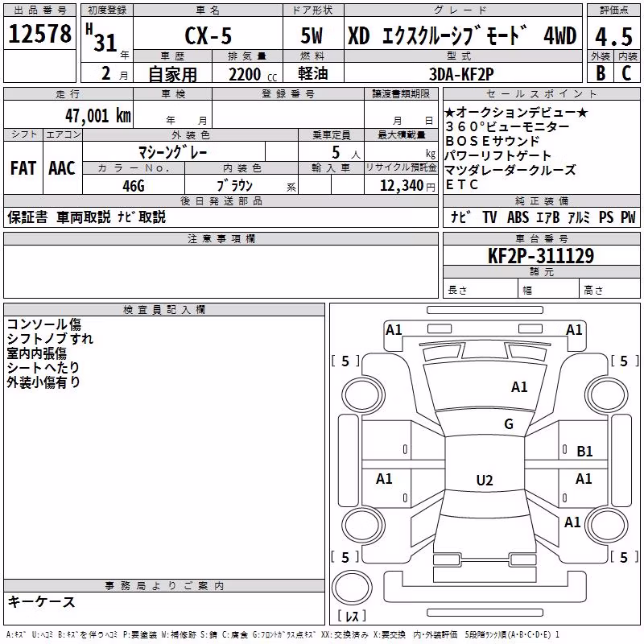Click the ETC sales point line
The width and height of the screenshot is (644, 644).
click(x=461, y=185)
